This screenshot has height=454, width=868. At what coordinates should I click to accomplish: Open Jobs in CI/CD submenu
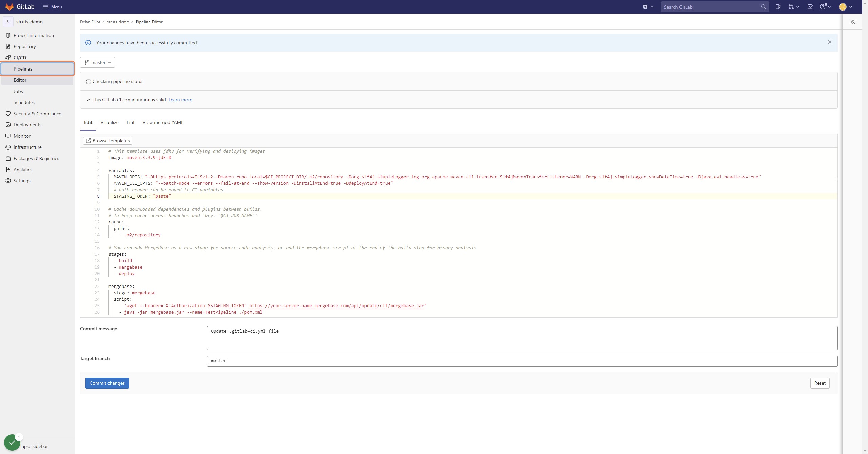[37, 91]
